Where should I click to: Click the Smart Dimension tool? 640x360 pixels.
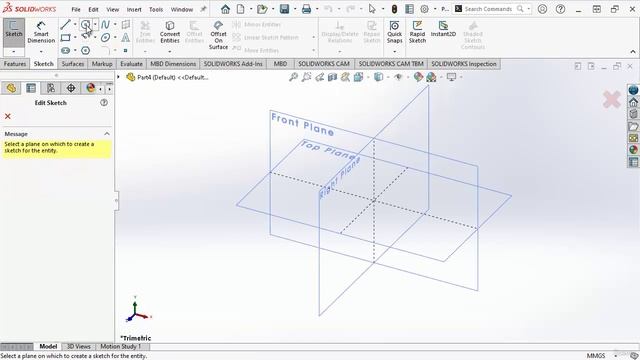(x=41, y=32)
